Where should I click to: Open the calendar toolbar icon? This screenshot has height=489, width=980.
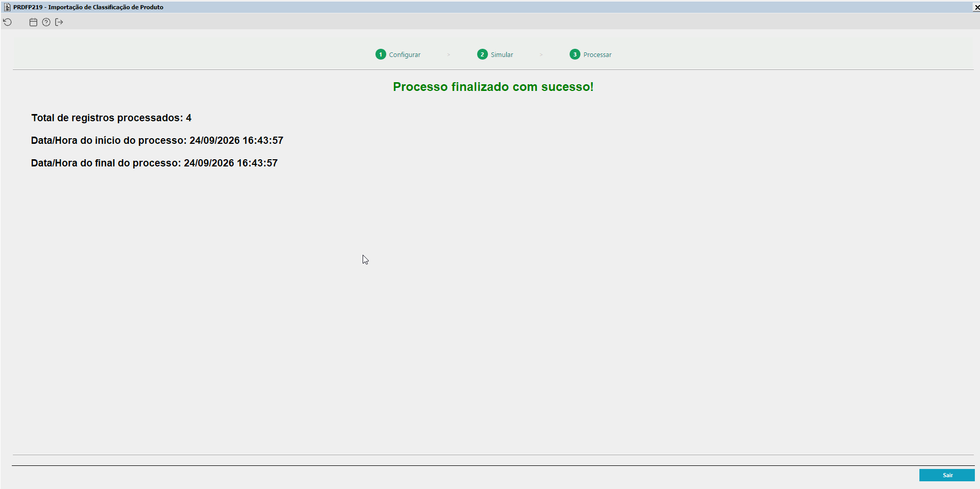(x=33, y=22)
